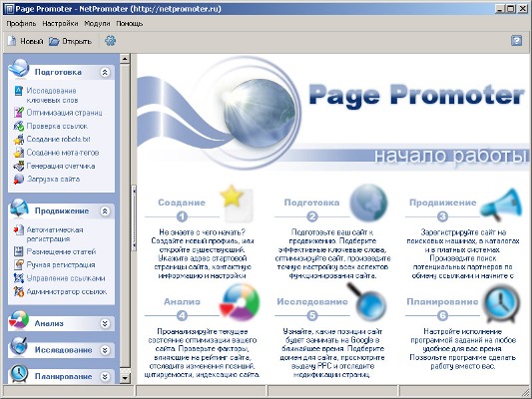Open the Модули menu
Image resolution: width=532 pixels, height=399 pixels.
[97, 23]
